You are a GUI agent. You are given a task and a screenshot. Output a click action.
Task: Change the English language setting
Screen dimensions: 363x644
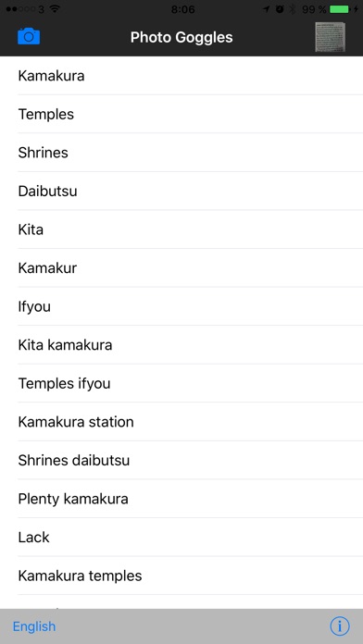(34, 626)
